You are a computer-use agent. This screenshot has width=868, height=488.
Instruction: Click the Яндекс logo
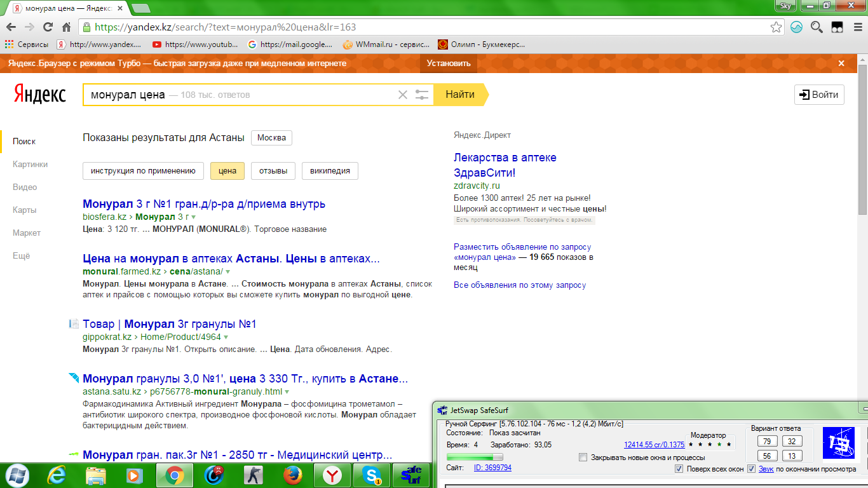pos(39,94)
